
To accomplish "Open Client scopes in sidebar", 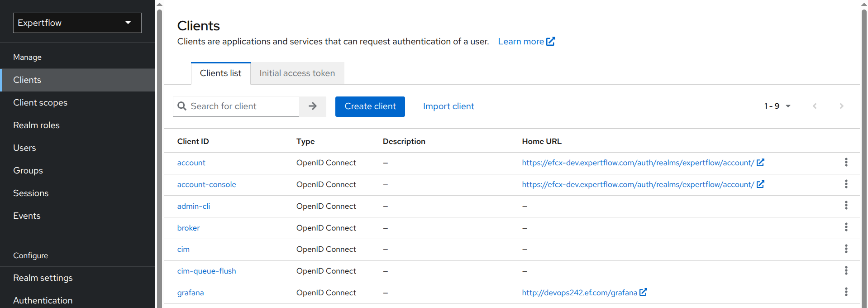I will [x=40, y=103].
